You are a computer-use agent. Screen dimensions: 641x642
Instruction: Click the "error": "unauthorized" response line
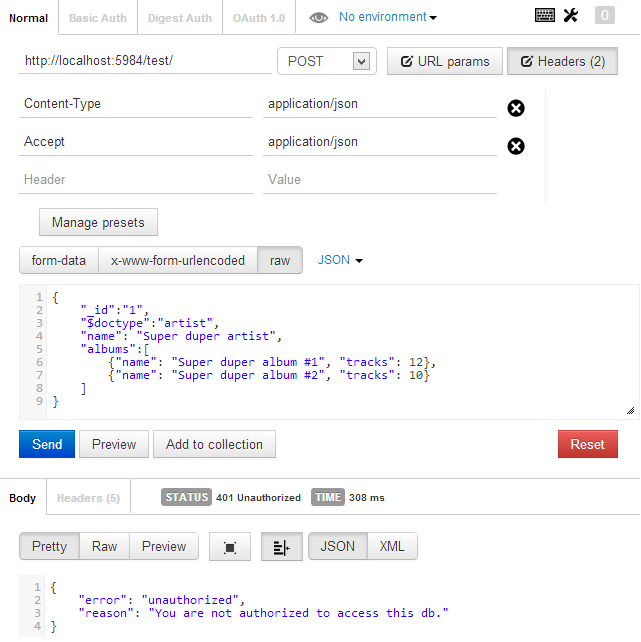tap(162, 600)
